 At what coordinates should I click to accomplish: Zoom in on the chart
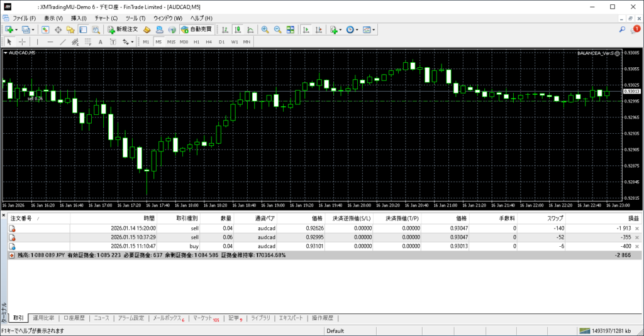(265, 30)
